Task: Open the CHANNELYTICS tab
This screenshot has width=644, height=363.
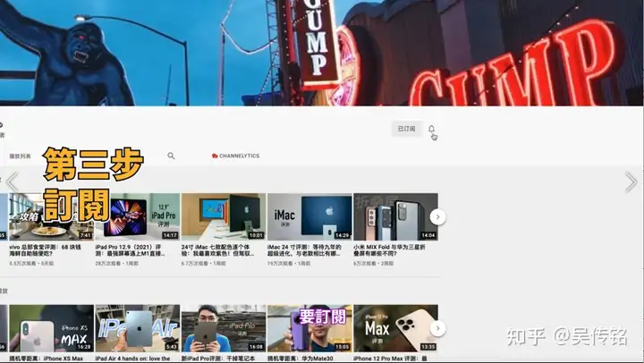Action: pos(235,156)
